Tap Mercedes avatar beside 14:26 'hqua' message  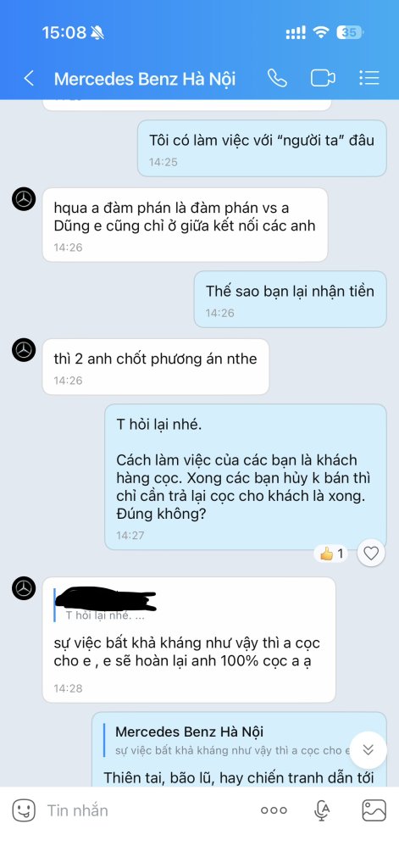click(24, 198)
